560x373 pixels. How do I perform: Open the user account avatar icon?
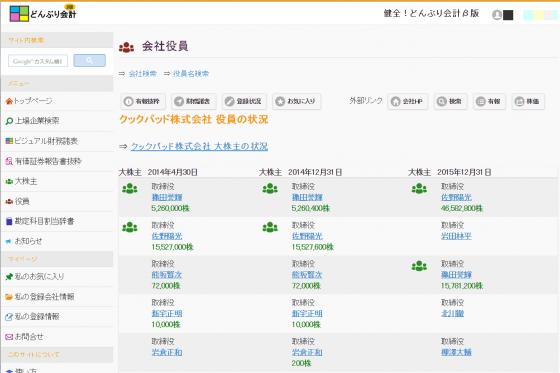(x=497, y=15)
